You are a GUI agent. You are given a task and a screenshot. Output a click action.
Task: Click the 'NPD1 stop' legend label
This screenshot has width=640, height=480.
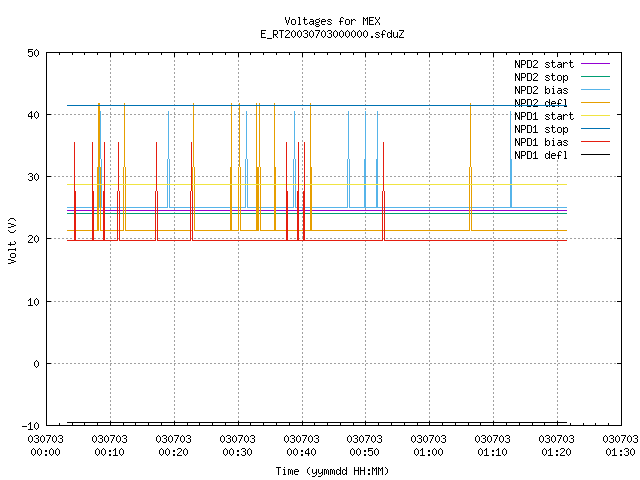(541, 129)
